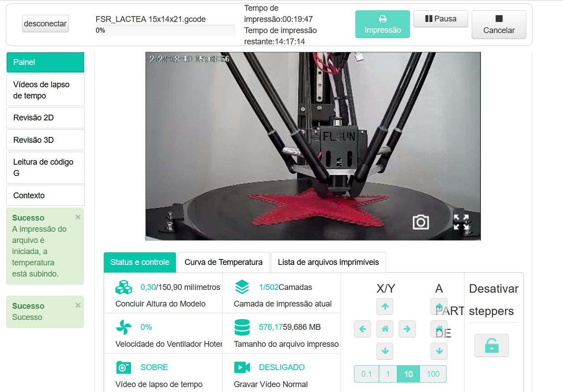Expand the webcam feed to fullscreen
563x392 pixels.
click(461, 222)
